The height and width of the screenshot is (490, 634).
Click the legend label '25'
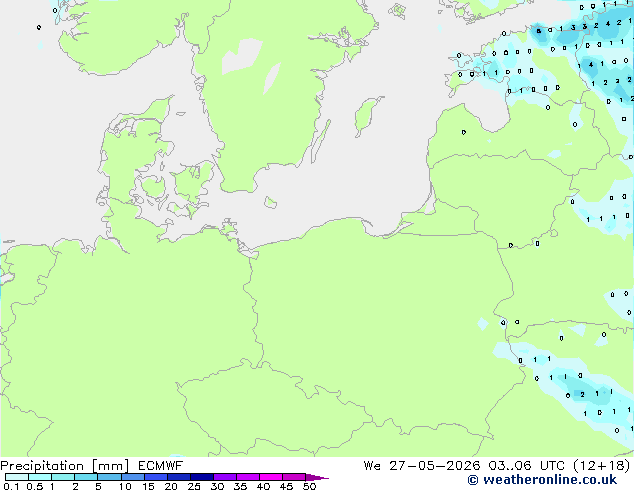[194, 486]
